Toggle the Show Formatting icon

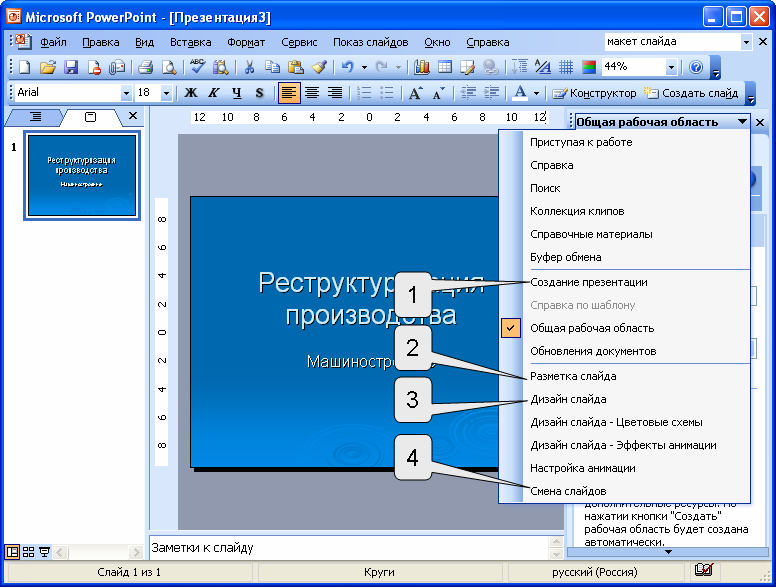pyautogui.click(x=543, y=67)
